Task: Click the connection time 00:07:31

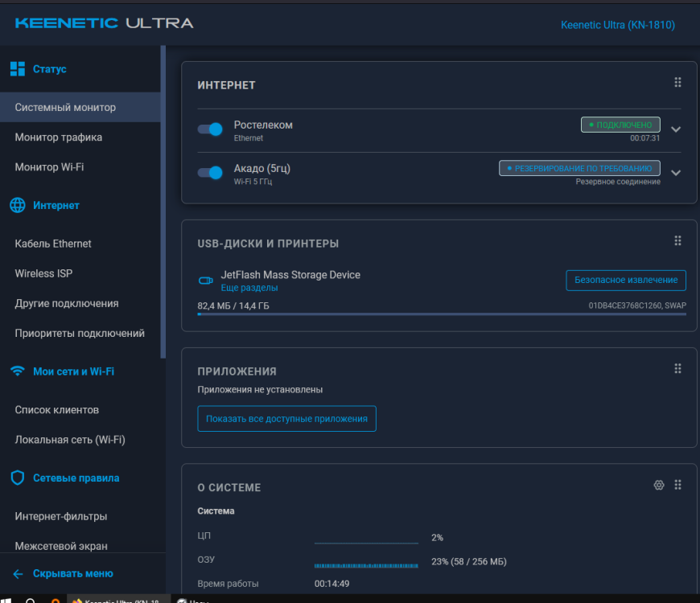Action: (644, 138)
